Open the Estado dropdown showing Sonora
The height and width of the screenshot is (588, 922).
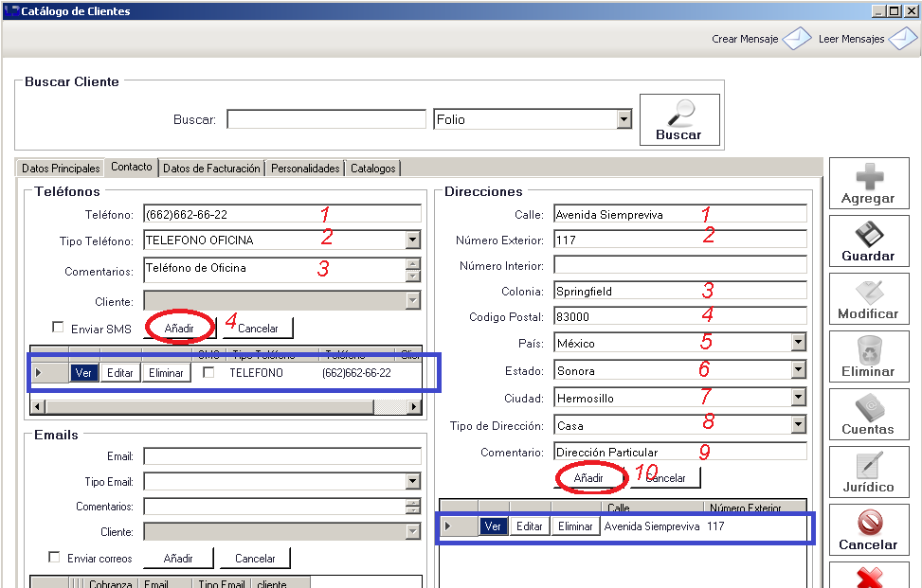point(798,370)
